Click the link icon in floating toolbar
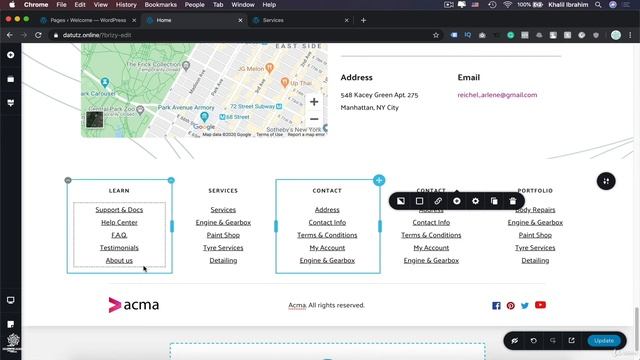 438,201
